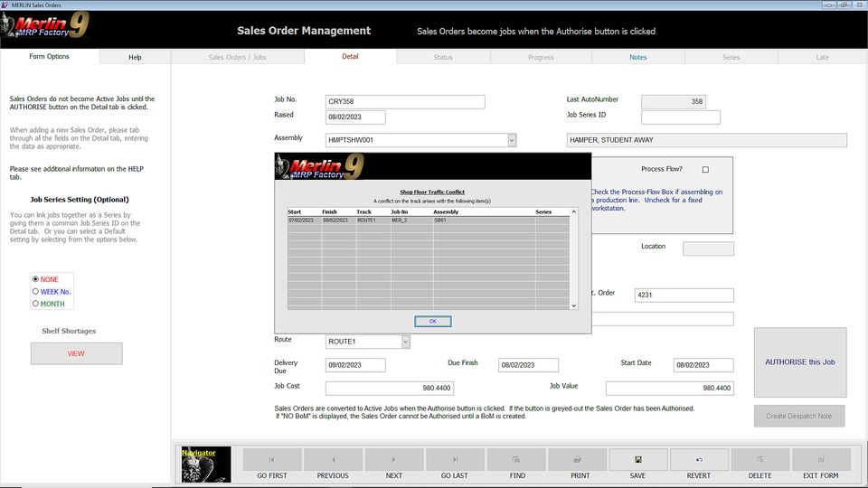Save the sales order with SAVE
The image size is (868, 488).
tap(638, 460)
